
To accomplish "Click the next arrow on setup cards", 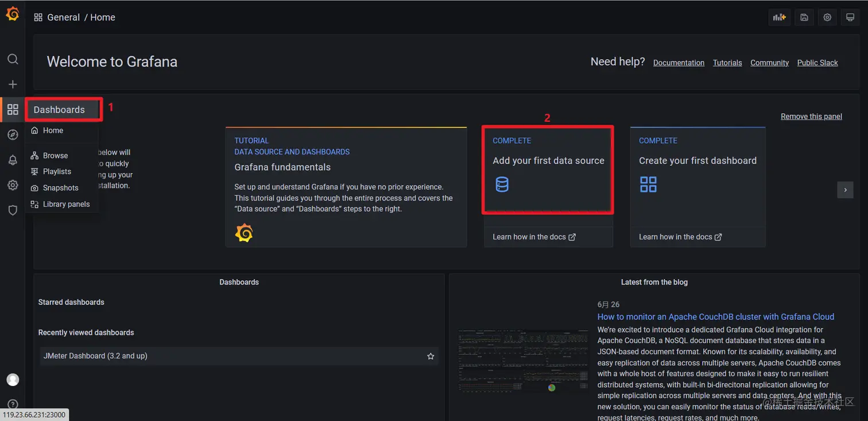I will (x=845, y=190).
